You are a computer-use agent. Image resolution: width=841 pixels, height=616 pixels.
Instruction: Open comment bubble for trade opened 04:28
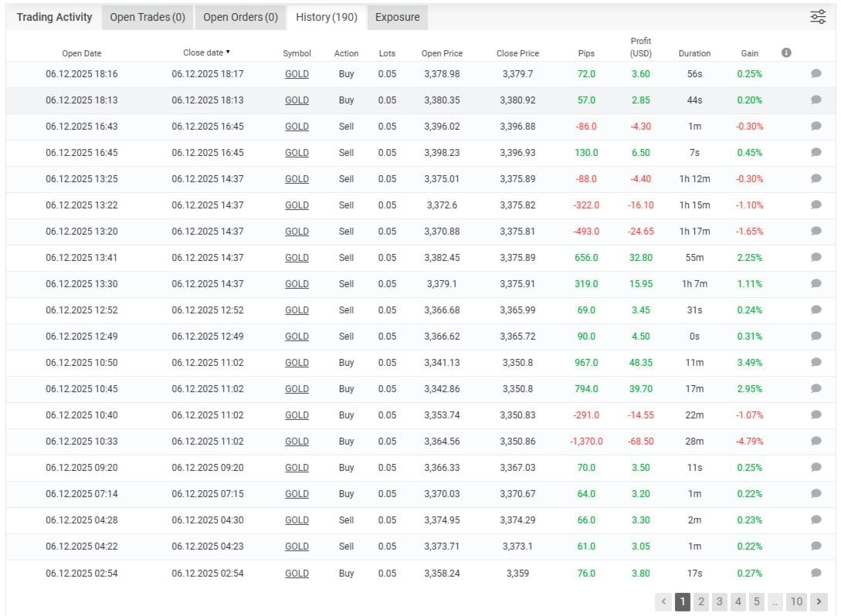tap(816, 520)
